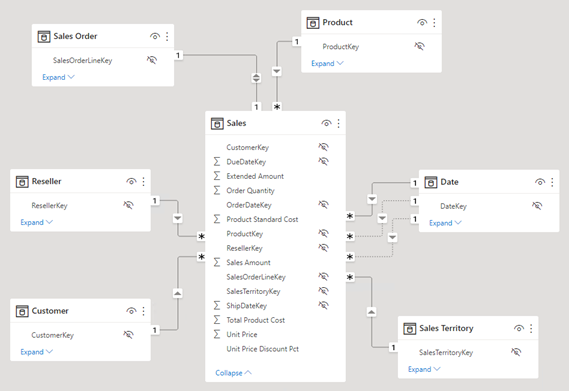Viewport: 569px width, 391px height.
Task: Select the filter direction arrow on Product relationship
Action: (x=277, y=71)
